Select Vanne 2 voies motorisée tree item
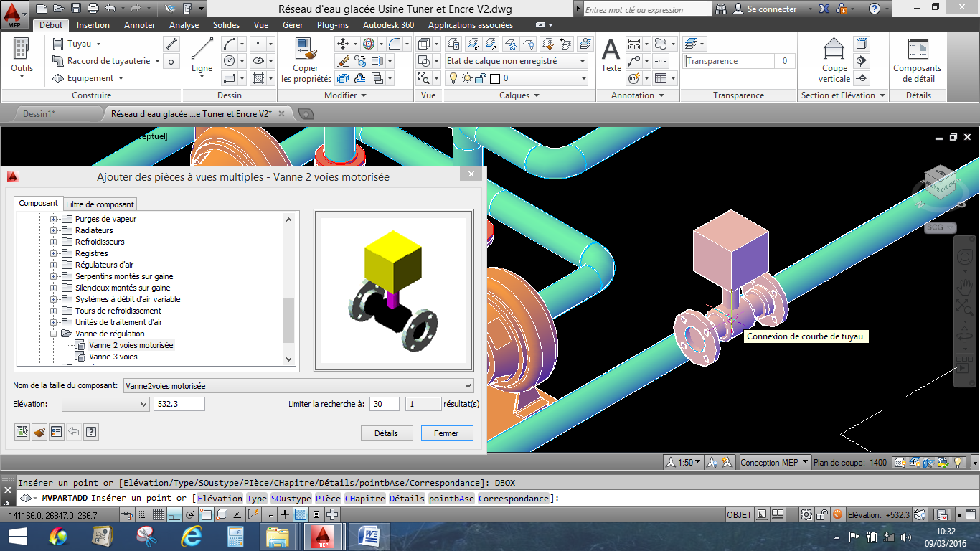 131,345
